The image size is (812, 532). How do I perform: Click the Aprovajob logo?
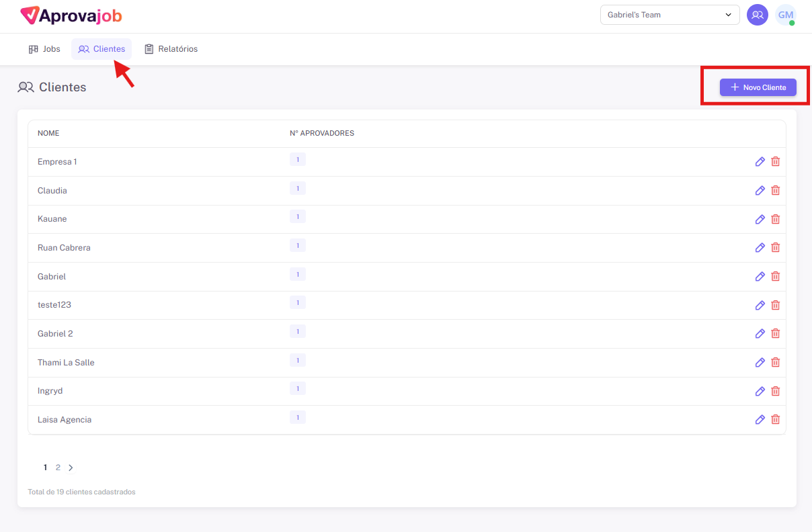click(x=71, y=15)
